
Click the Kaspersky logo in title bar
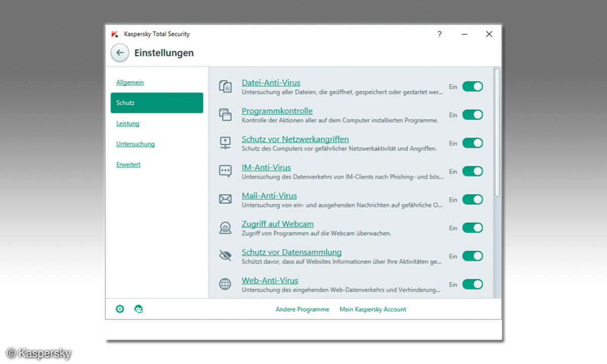tap(115, 34)
